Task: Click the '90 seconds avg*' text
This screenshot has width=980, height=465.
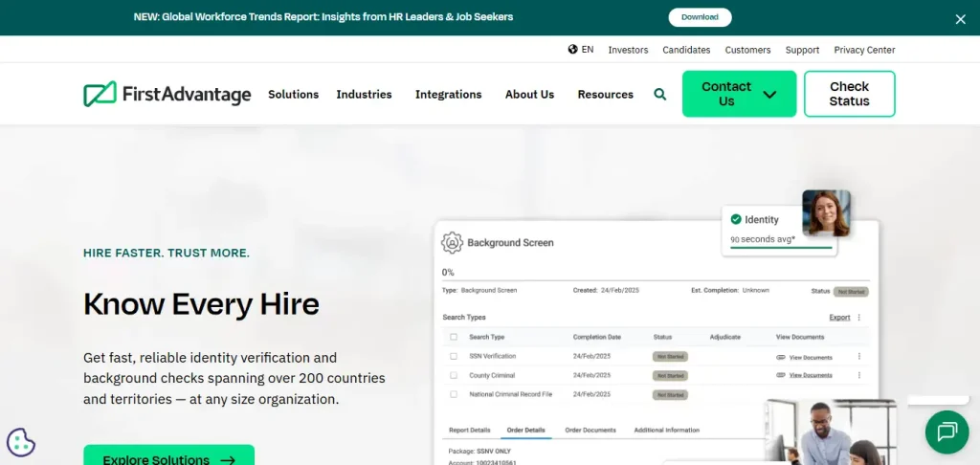Action: coord(763,239)
